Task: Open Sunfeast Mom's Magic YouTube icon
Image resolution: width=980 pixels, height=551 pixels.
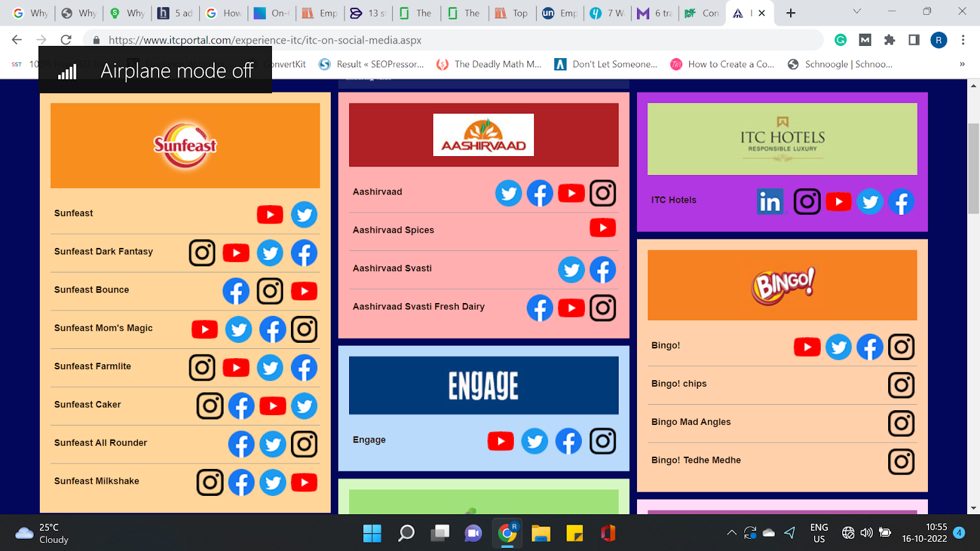Action: 205,329
